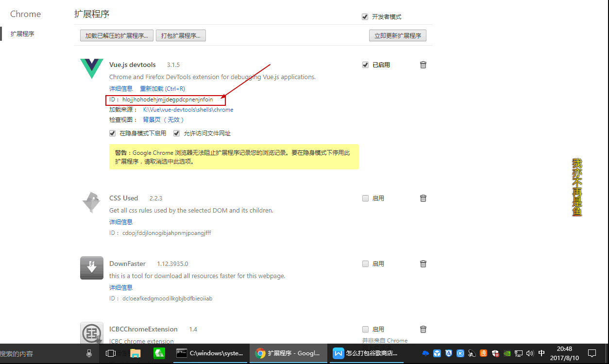Click 加载已解压的扩展程序 button
609x364 pixels.
tap(117, 35)
